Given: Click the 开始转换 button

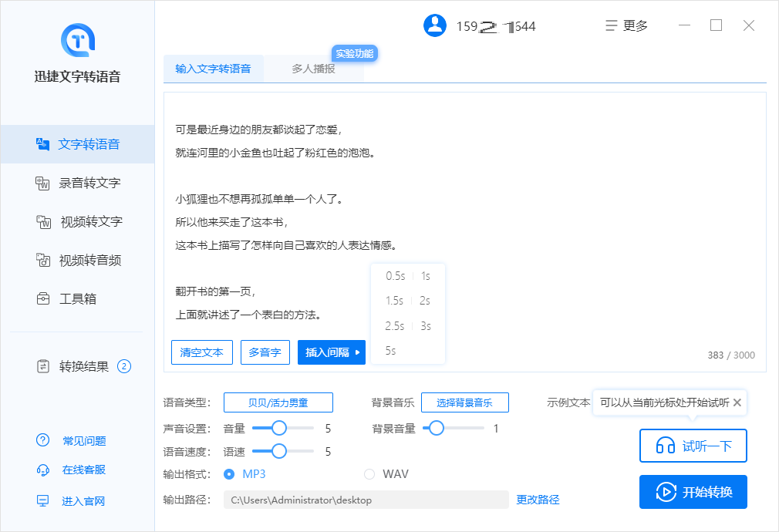Looking at the screenshot, I should (693, 492).
